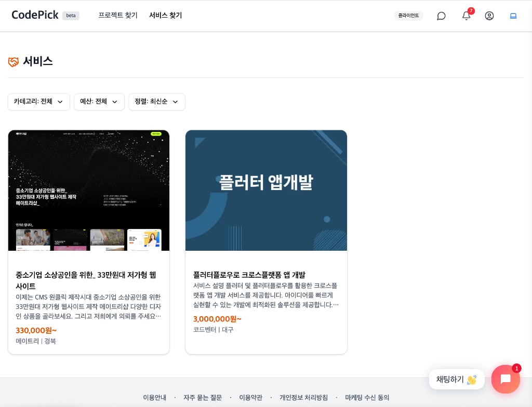Screen dimensions: 532x407
Task: Open the user profile account icon
Action: (x=489, y=16)
